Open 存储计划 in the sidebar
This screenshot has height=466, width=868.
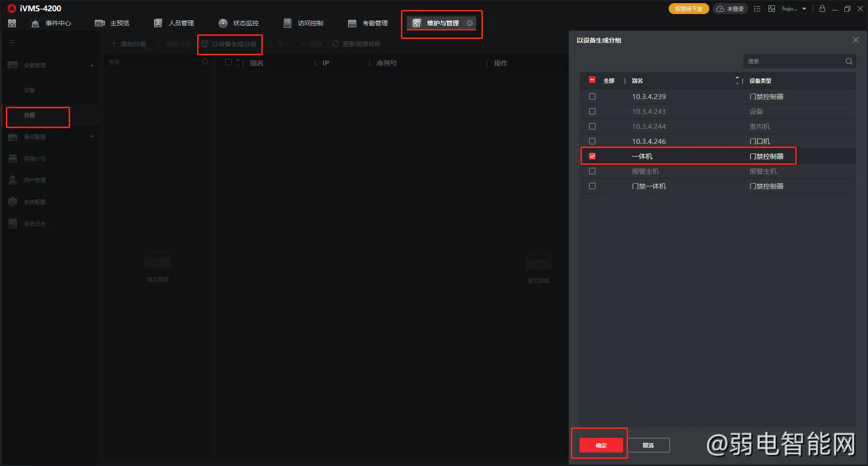point(35,159)
